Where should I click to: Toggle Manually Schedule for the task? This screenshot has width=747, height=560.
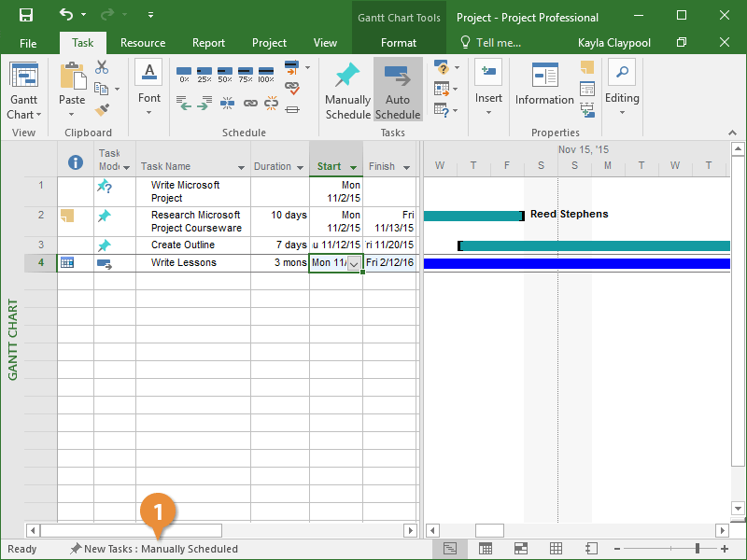(x=347, y=91)
